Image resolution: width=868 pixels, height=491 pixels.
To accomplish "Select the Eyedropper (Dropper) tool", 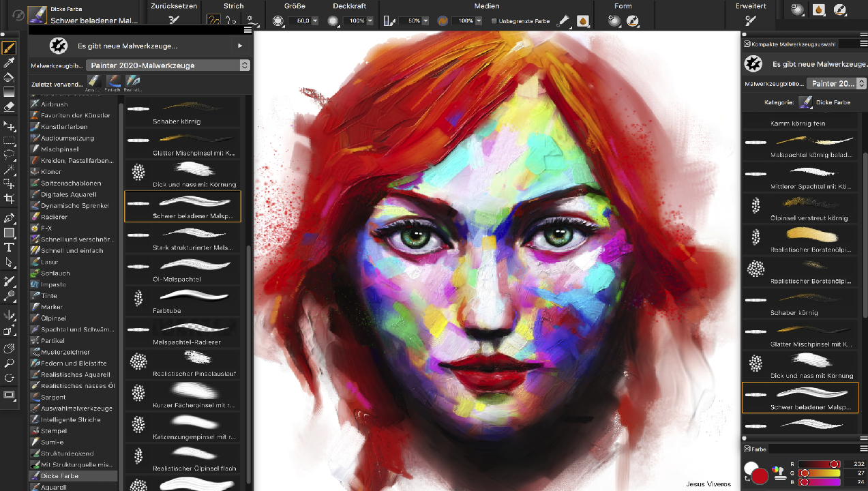I will point(9,63).
